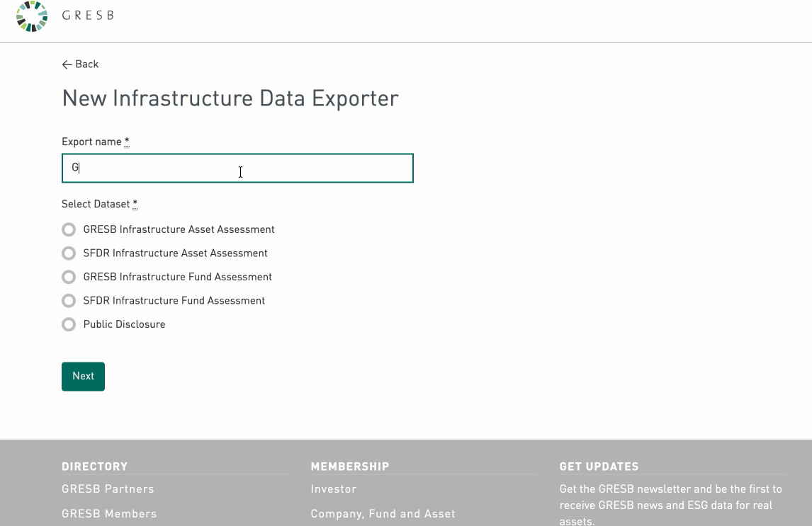Click the GET UPDATES footer heading
Viewport: 812px width, 526px height.
pos(599,467)
